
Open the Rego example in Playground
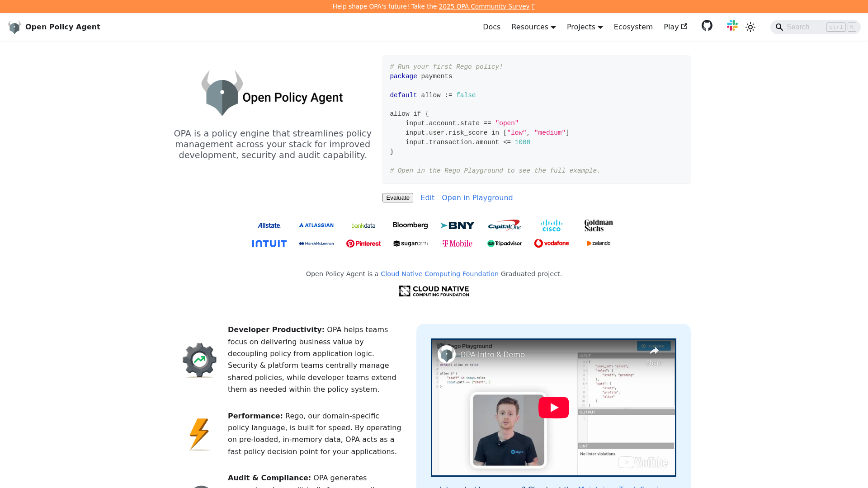point(477,197)
